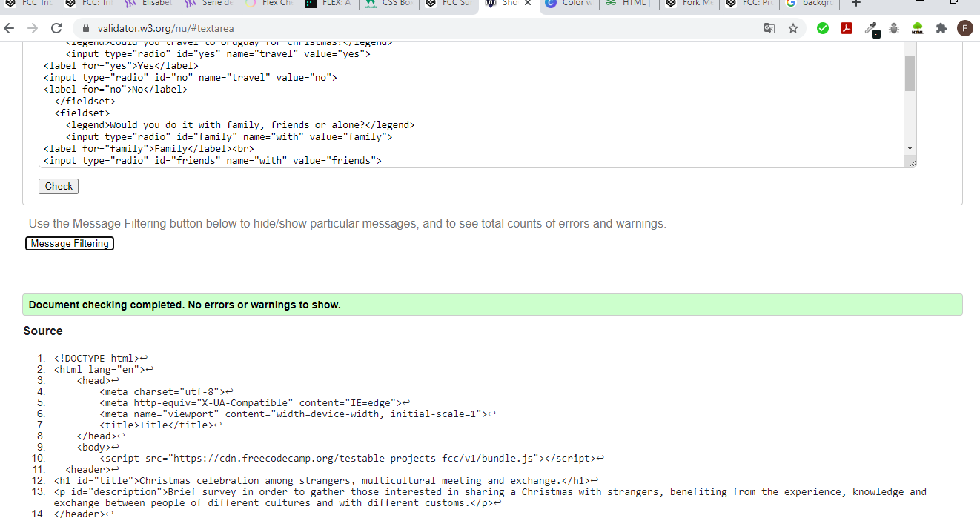Screen dimensions: 980x518
Task: Open the Message Filtering button
Action: (70, 243)
